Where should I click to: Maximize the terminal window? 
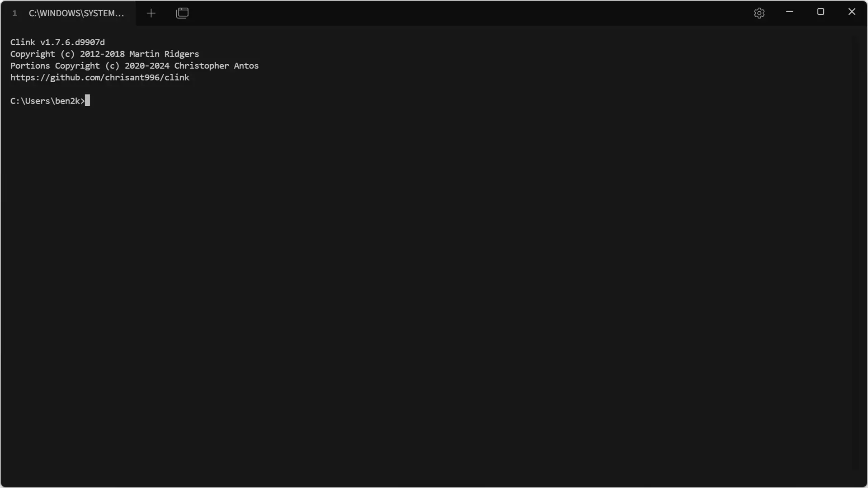click(x=821, y=12)
